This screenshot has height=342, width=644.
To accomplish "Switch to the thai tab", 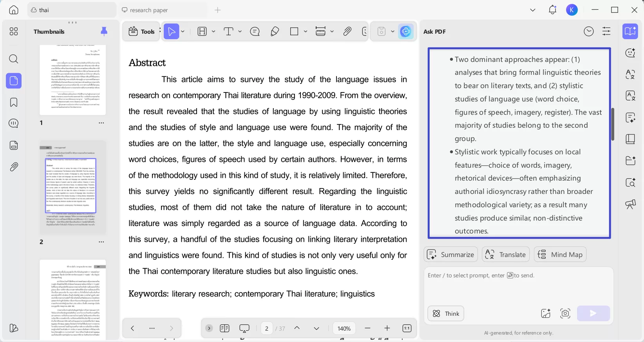I will 72,10.
